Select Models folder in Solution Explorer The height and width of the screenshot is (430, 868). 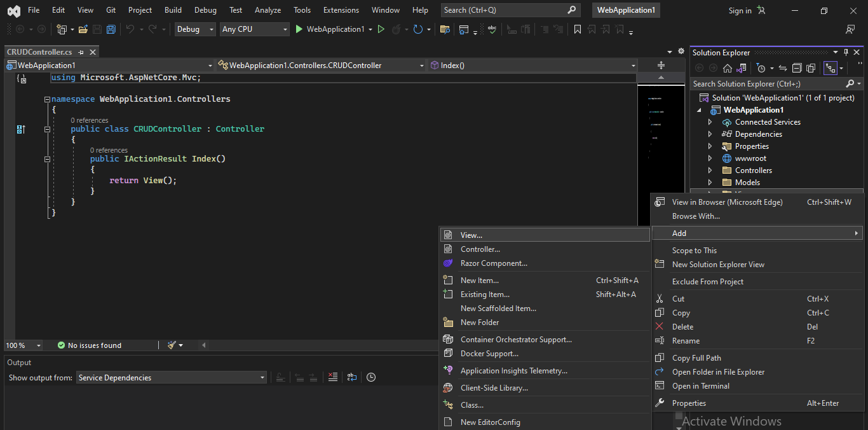tap(747, 183)
